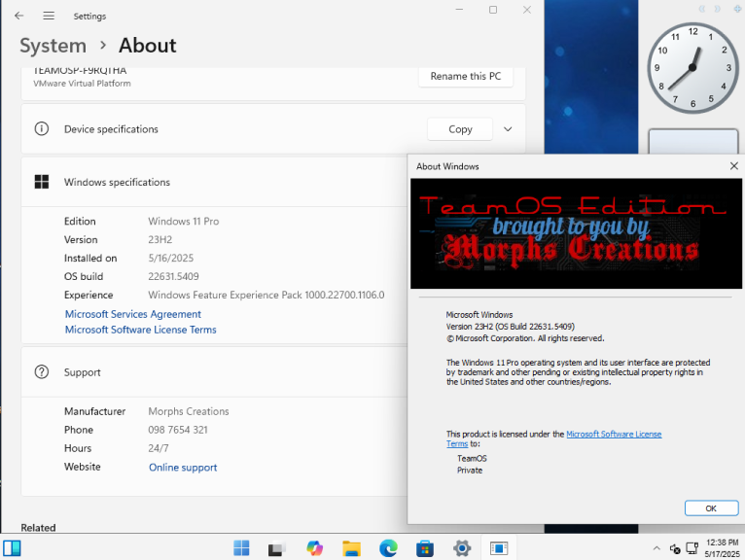
Task: Click the Version 23H2 line in dialog
Action: tap(511, 327)
